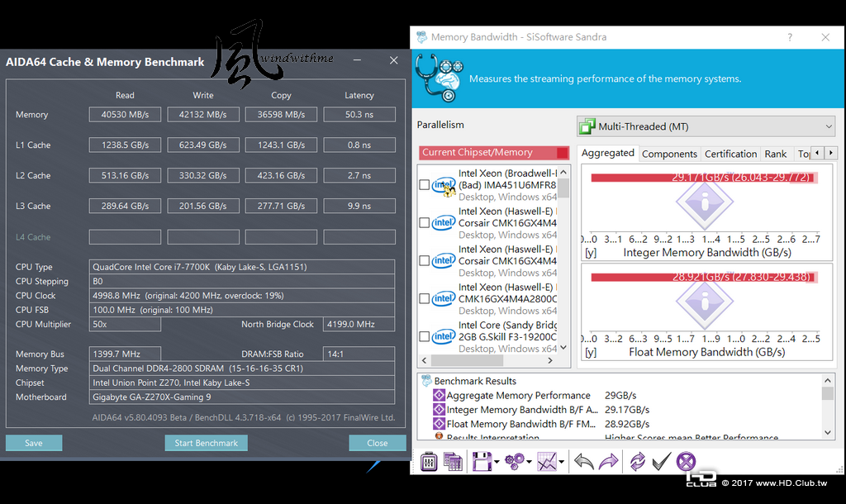Switch to the Rank tab
Image resolution: width=846 pixels, height=504 pixels.
776,155
